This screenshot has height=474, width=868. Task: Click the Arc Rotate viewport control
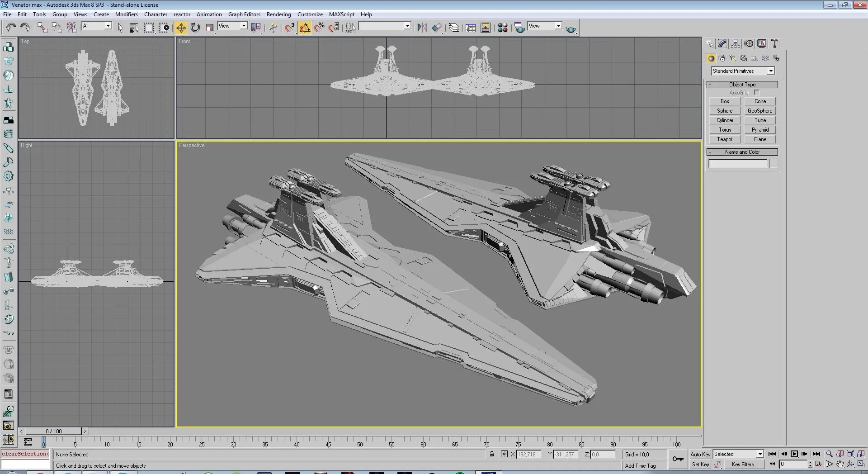point(850,464)
